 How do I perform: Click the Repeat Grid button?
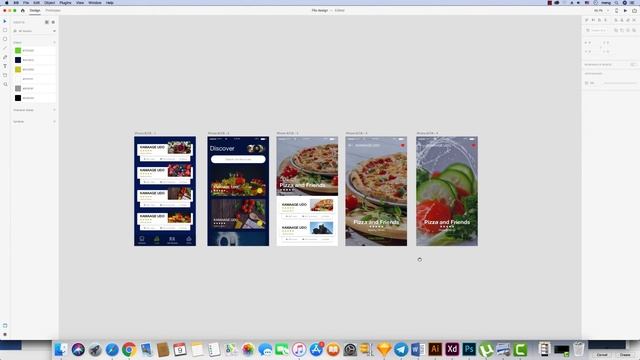(x=597, y=30)
